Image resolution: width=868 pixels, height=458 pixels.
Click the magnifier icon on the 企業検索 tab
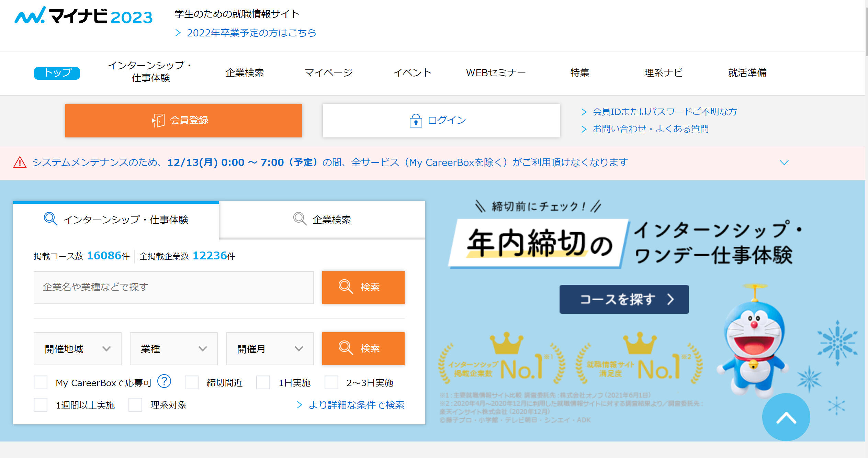pos(298,219)
